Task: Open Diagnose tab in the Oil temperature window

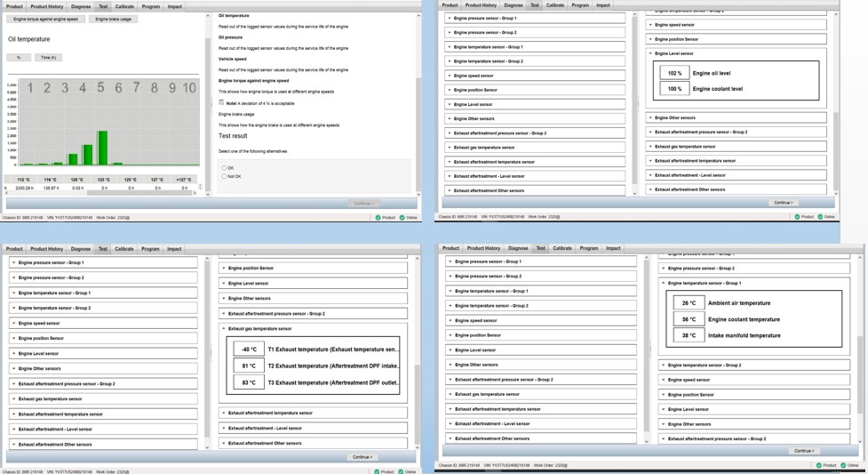Action: 81,6
